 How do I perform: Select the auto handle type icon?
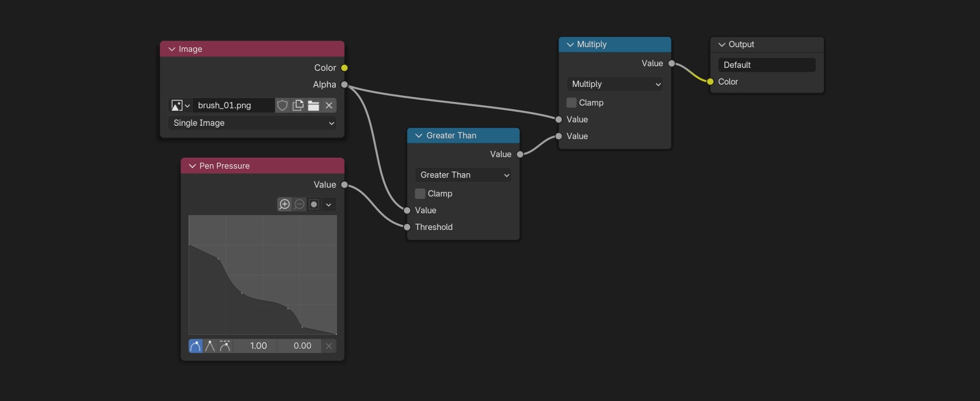(195, 346)
